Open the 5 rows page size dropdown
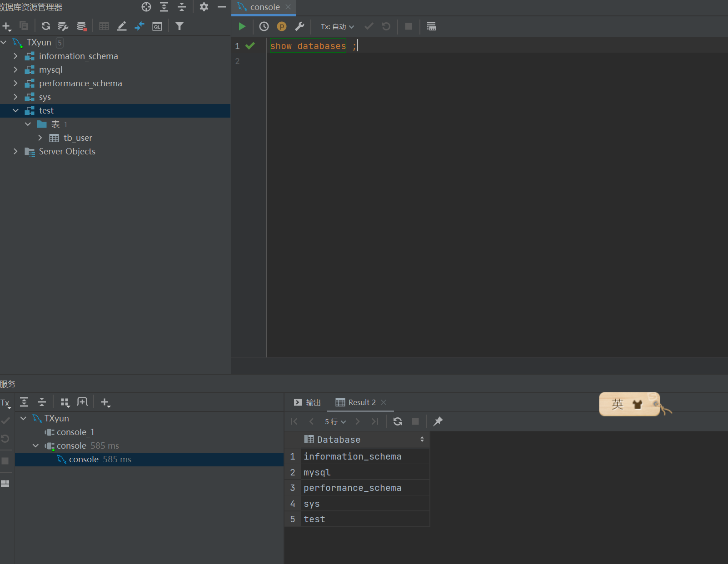This screenshot has width=728, height=564. click(x=335, y=421)
